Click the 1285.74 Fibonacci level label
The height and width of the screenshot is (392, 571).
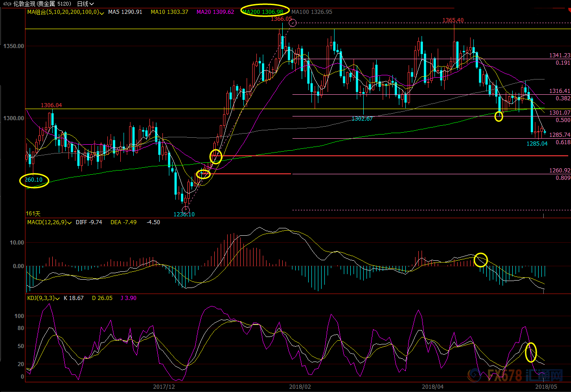(559, 135)
